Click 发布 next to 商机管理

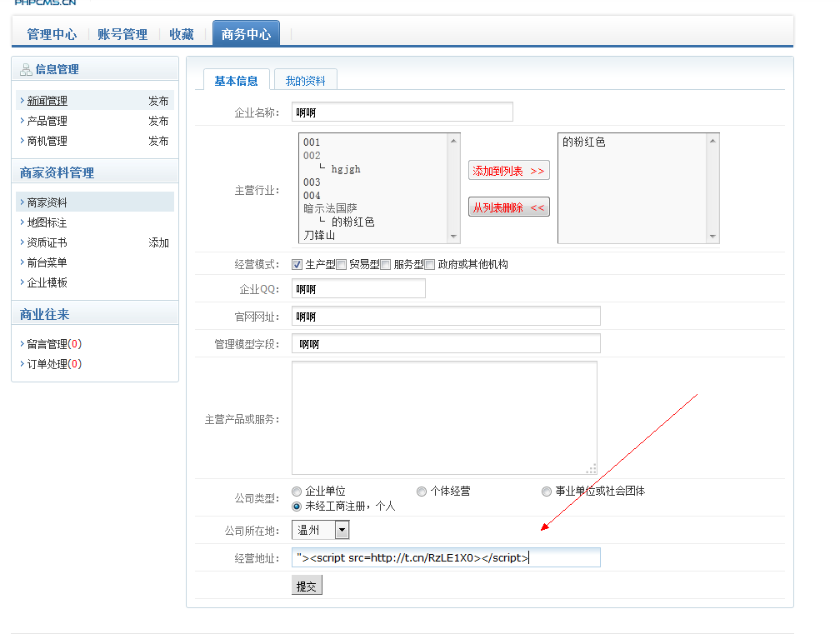(x=158, y=141)
